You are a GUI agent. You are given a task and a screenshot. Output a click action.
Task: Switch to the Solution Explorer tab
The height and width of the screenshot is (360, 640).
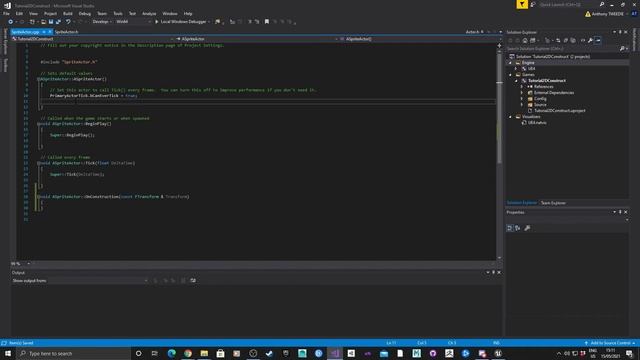[x=522, y=203]
